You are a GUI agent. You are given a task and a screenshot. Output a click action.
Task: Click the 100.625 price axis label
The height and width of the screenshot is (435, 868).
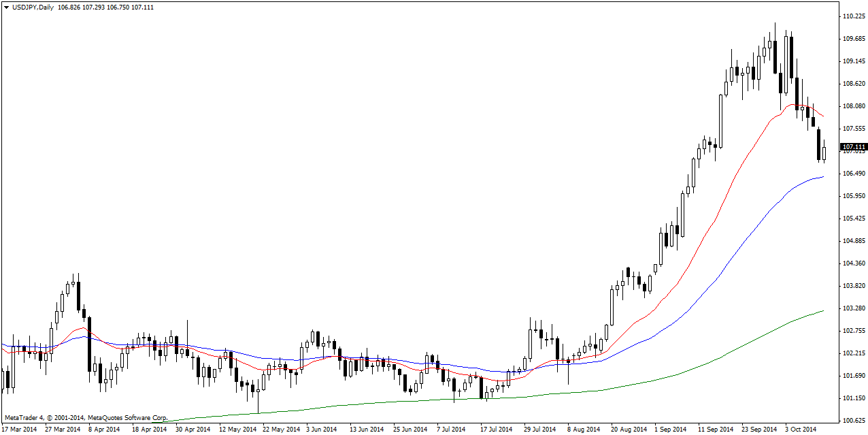click(853, 420)
